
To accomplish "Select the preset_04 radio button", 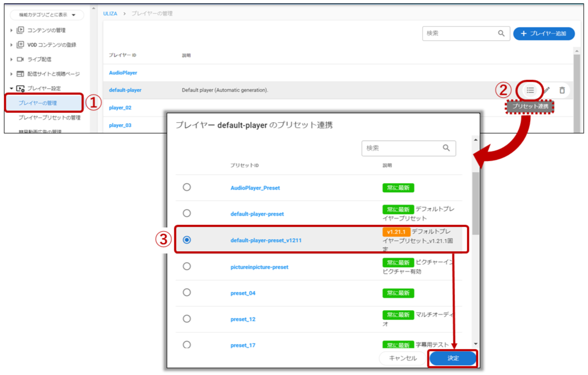I will [x=187, y=292].
